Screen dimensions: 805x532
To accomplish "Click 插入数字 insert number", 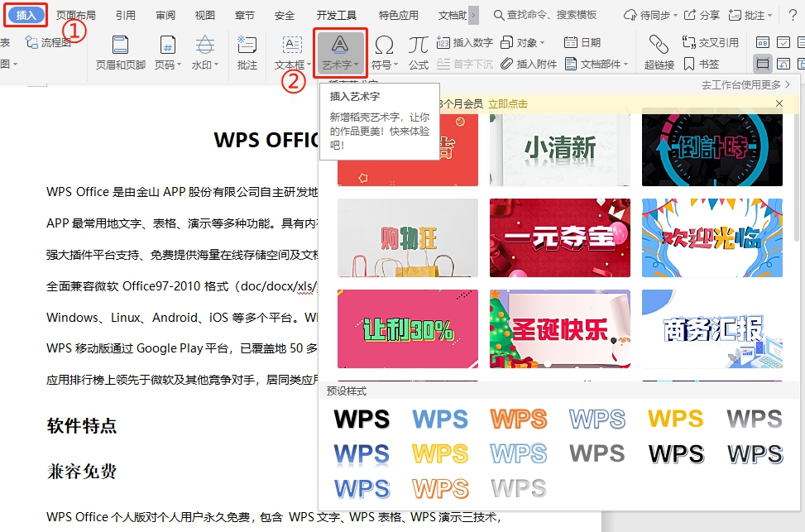I will coord(465,43).
